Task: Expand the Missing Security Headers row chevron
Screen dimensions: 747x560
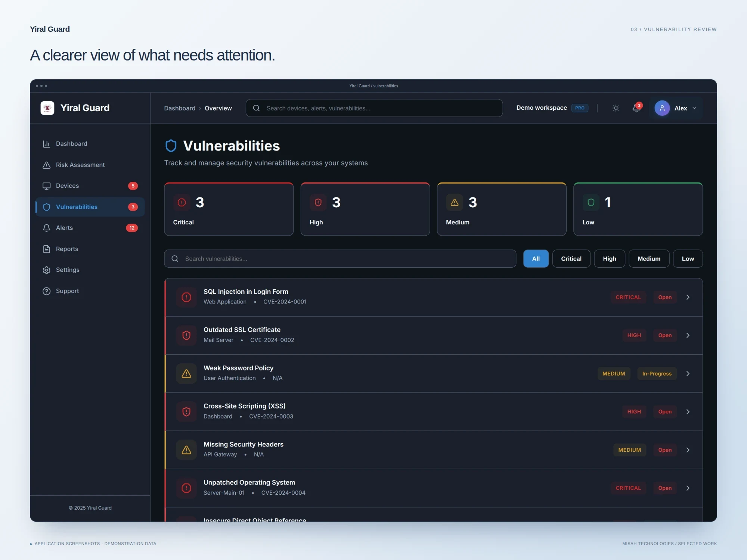Action: [x=688, y=450]
